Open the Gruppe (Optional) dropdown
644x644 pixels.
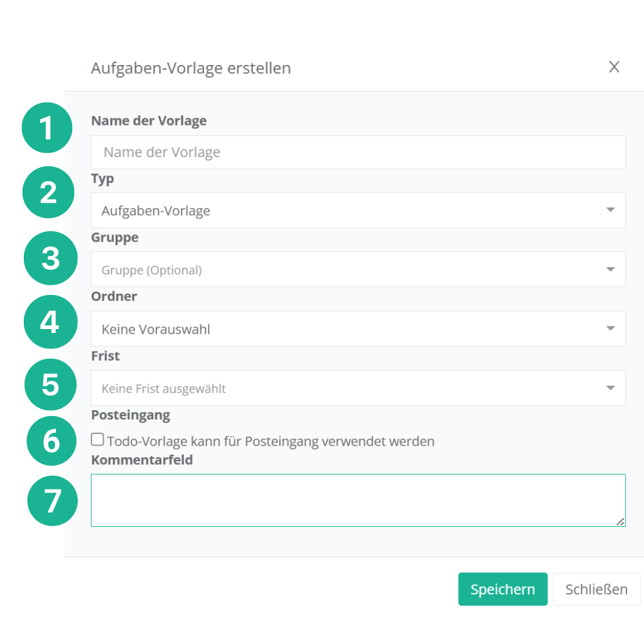coord(348,270)
